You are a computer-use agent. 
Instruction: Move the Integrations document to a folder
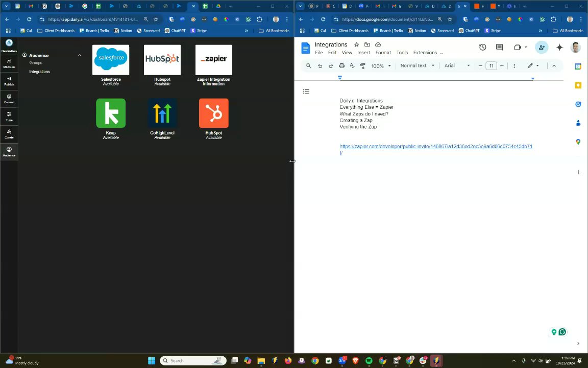[367, 44]
